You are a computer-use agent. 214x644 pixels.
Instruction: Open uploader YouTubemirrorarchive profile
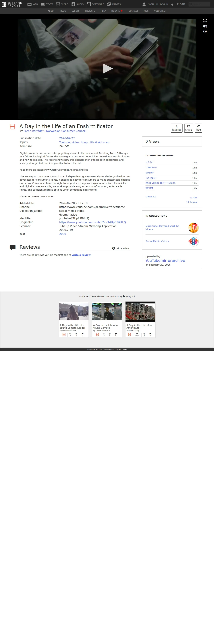[165, 260]
